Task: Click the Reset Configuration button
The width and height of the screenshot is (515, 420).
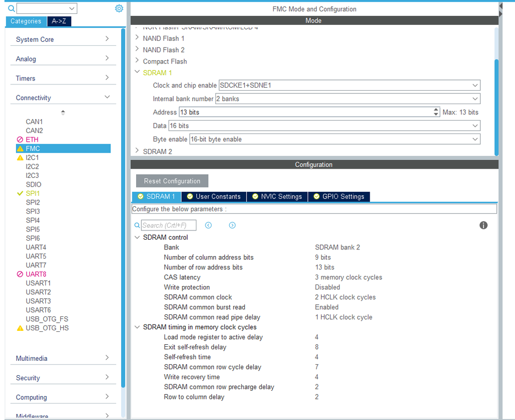Action: tap(172, 181)
